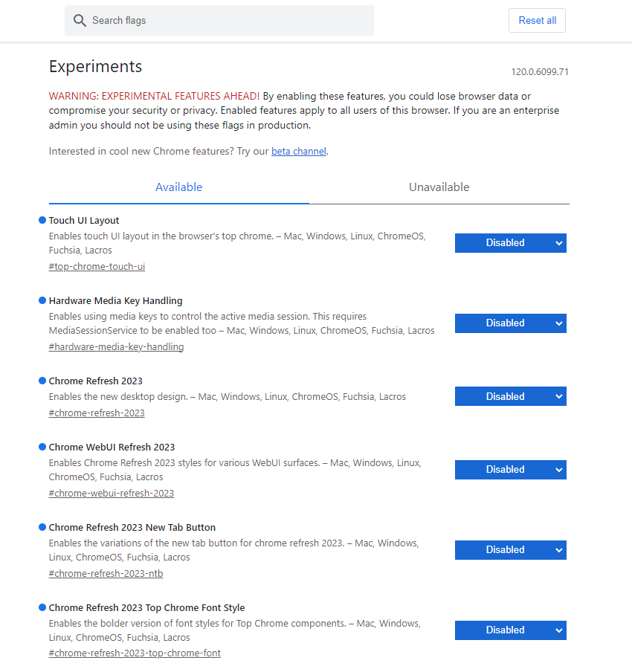The width and height of the screenshot is (632, 672).
Task: Switch to the Unavailable tab
Action: (x=439, y=187)
